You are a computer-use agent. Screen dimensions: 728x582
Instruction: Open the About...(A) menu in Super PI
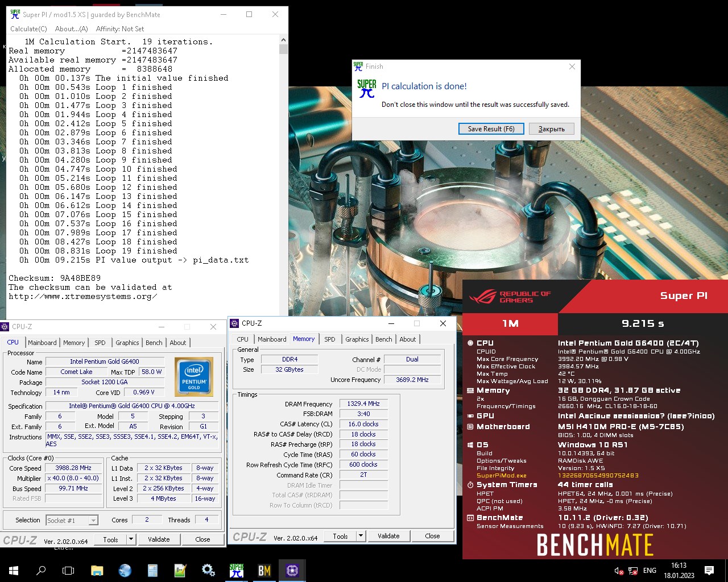(x=72, y=29)
